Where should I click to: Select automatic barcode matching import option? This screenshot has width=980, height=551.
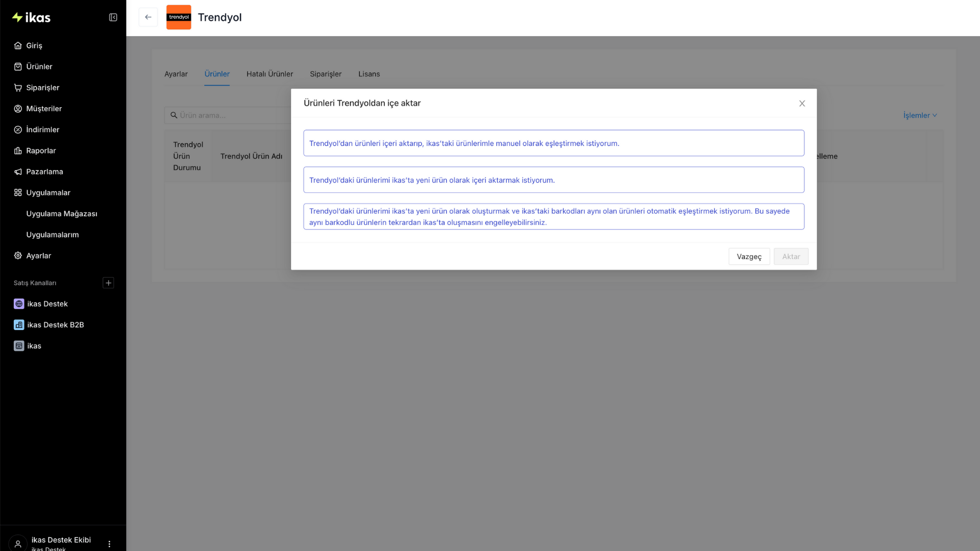(554, 216)
